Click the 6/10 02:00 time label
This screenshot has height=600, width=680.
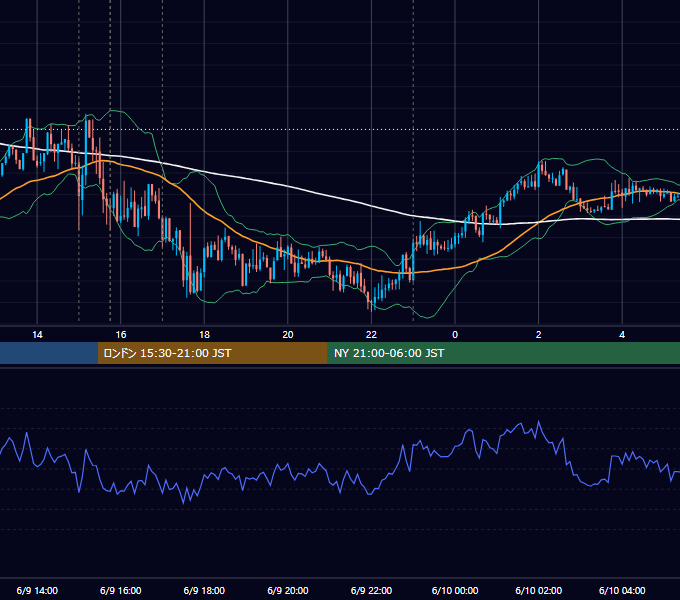(x=539, y=590)
